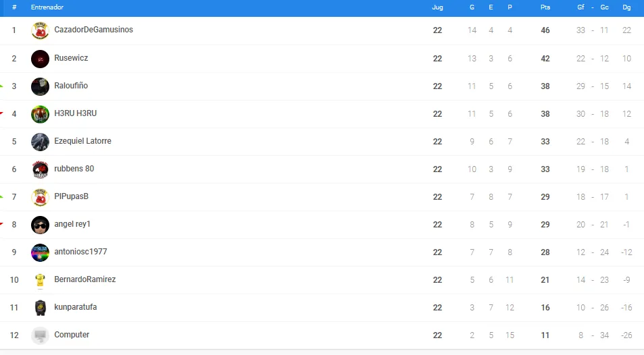Click the green up arrow beside position 7
This screenshot has width=644, height=355.
(1, 197)
